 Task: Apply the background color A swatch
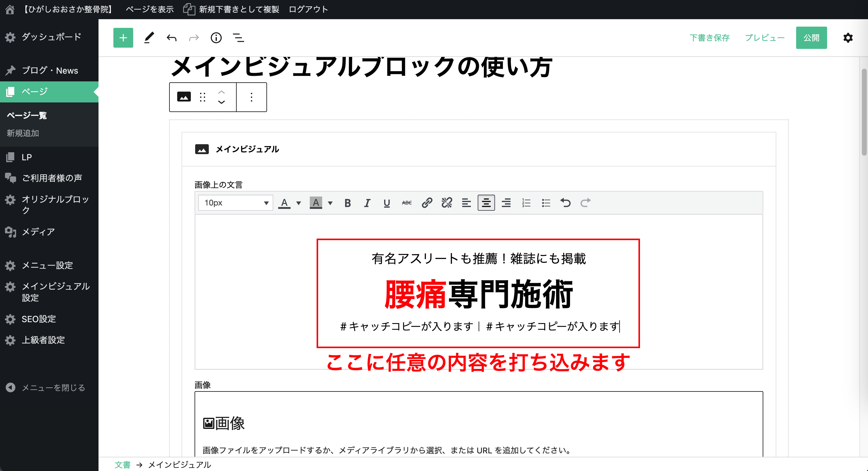coord(316,203)
